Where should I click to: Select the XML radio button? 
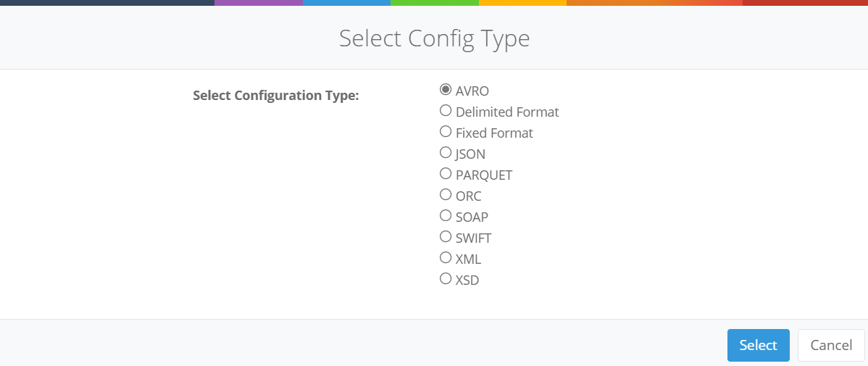click(446, 258)
